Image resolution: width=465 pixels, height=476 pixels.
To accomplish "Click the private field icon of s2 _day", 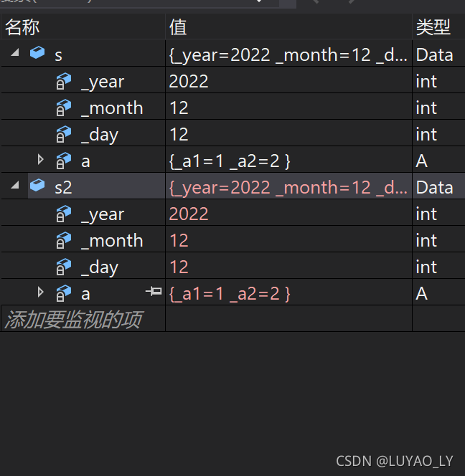I will click(64, 267).
